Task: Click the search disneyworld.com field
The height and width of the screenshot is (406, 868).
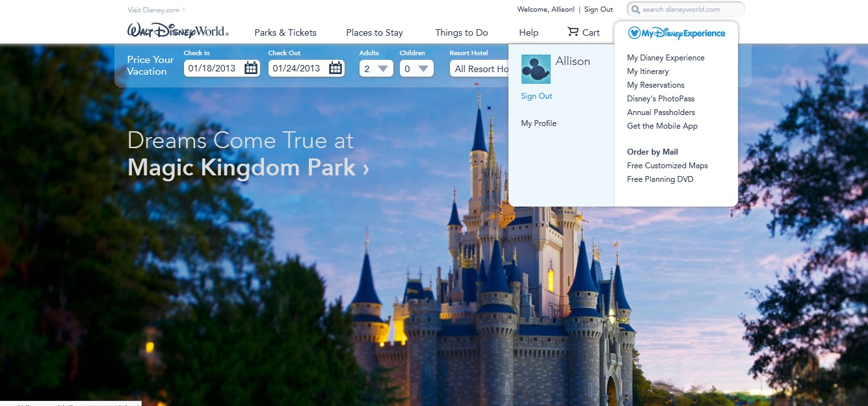Action: [686, 10]
